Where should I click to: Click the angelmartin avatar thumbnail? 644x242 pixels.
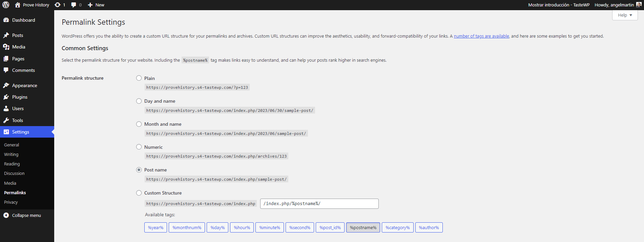pyautogui.click(x=639, y=5)
